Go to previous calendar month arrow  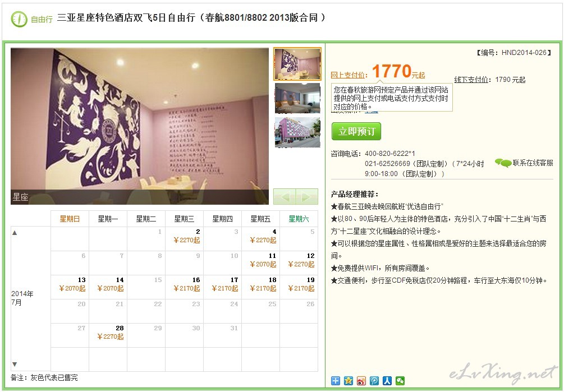point(15,233)
